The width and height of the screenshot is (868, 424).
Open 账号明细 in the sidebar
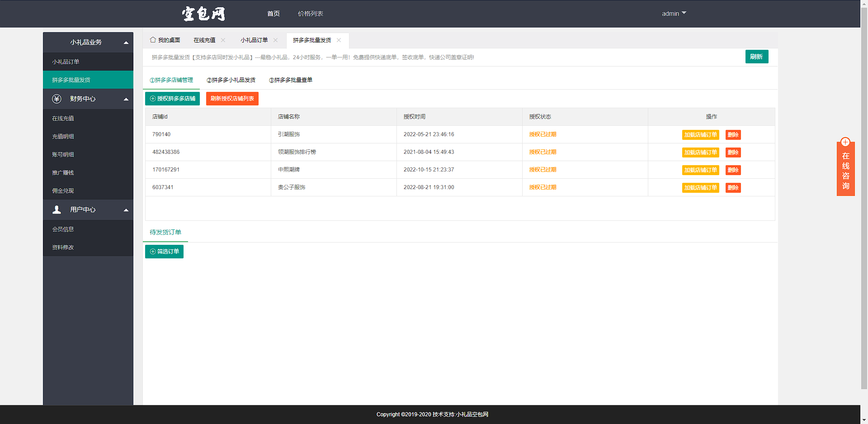pos(88,154)
